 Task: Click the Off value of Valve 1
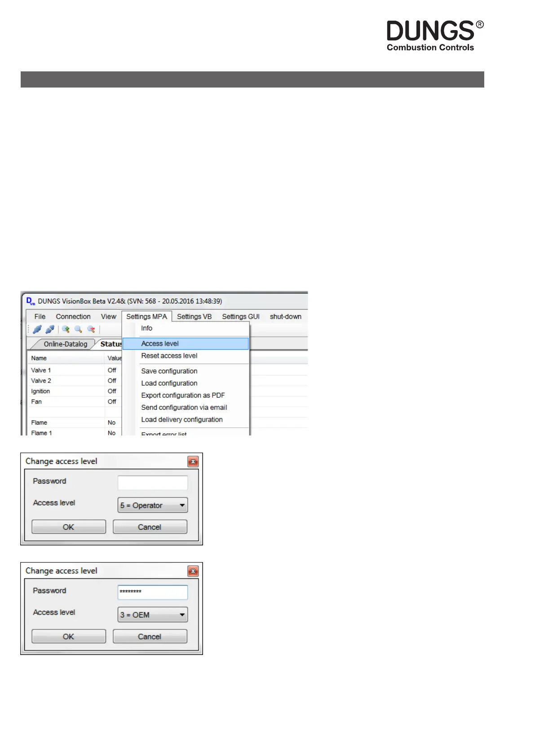[112, 370]
